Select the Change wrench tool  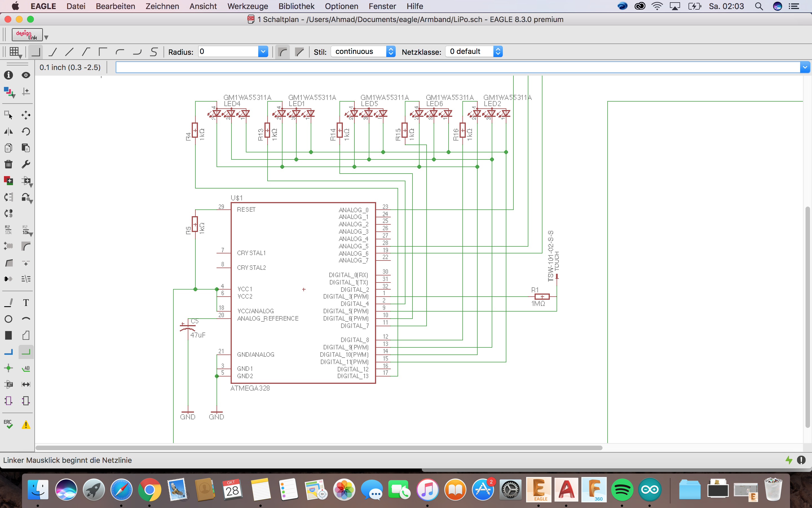pyautogui.click(x=26, y=164)
